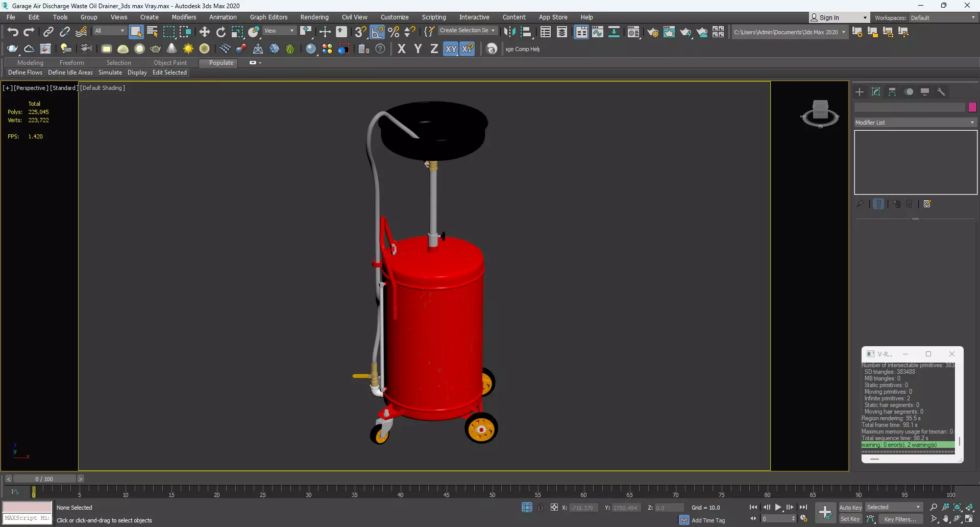
Task: Expand Create Selection Set dropdown
Action: (x=467, y=31)
